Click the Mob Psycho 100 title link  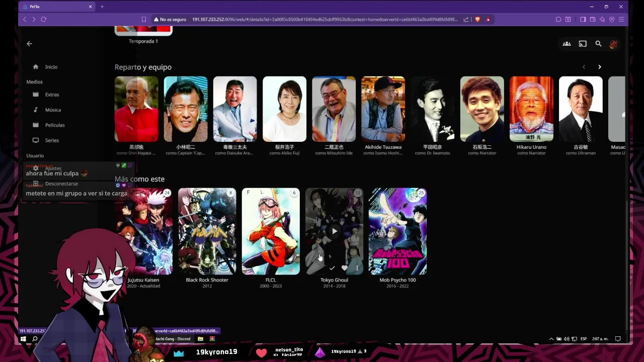click(397, 280)
